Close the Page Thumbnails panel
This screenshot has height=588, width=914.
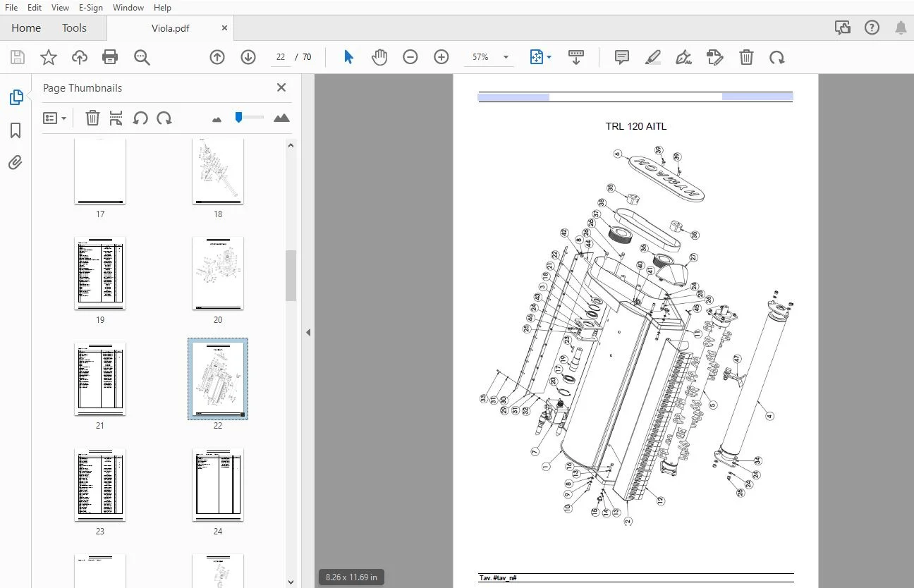281,87
